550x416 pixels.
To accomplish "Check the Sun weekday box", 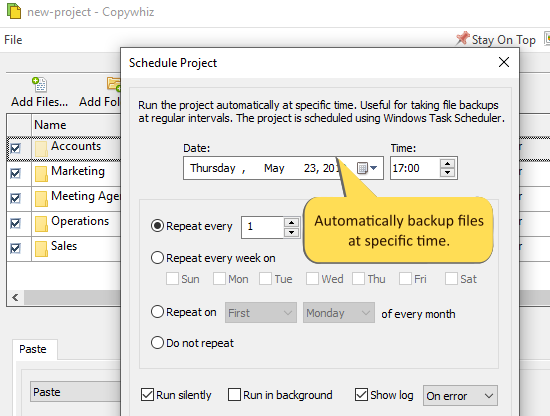I will (172, 279).
